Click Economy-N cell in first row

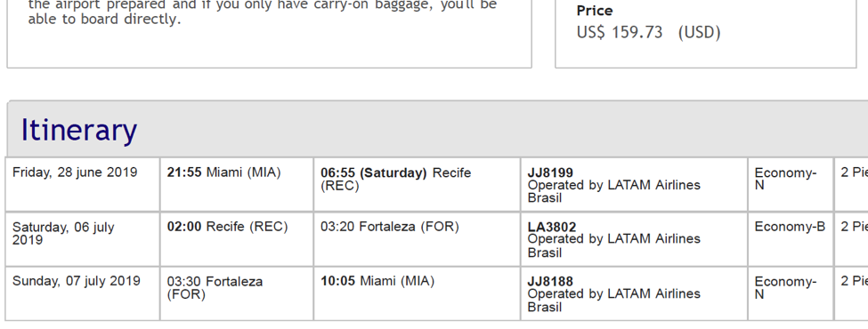click(x=791, y=184)
